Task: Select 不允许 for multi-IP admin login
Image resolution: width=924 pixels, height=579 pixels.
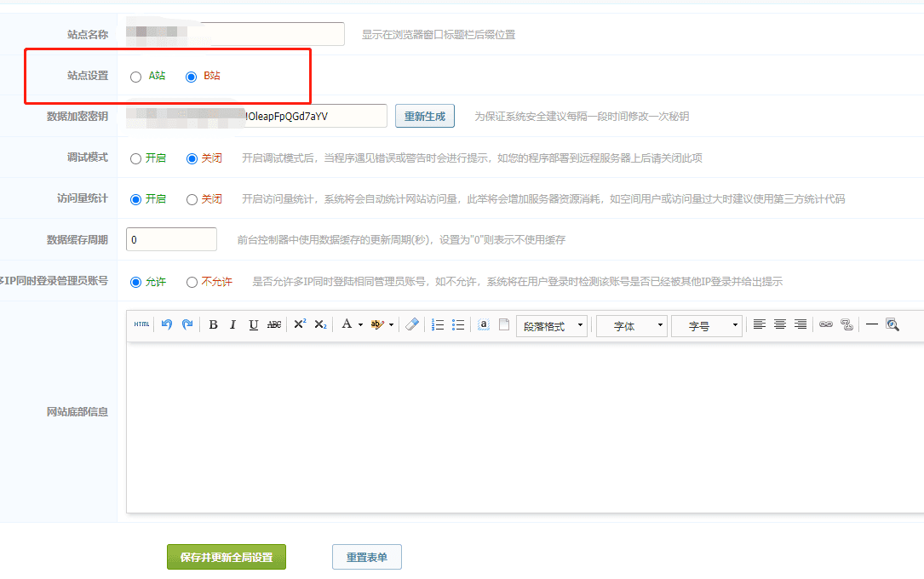Action: point(192,282)
